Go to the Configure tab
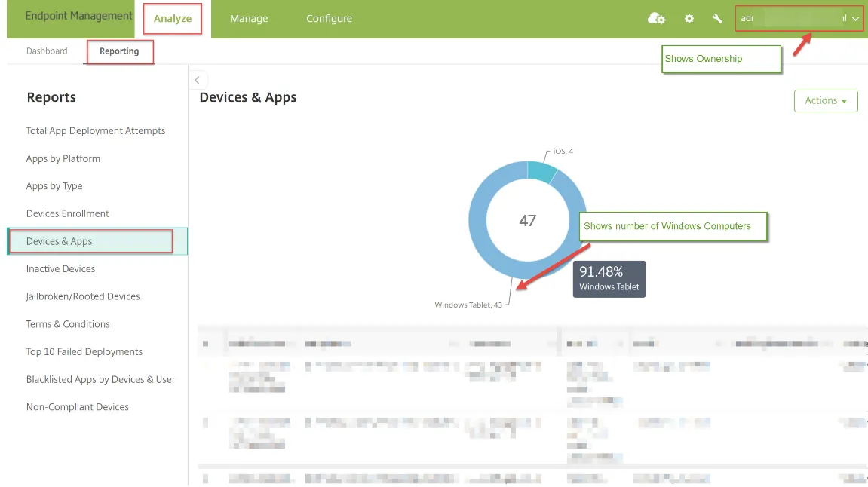 pyautogui.click(x=329, y=19)
